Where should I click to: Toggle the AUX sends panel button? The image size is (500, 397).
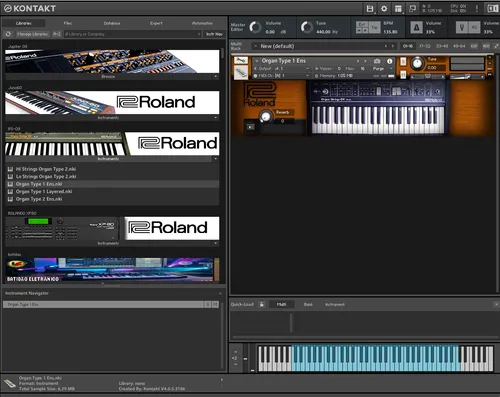point(486,46)
